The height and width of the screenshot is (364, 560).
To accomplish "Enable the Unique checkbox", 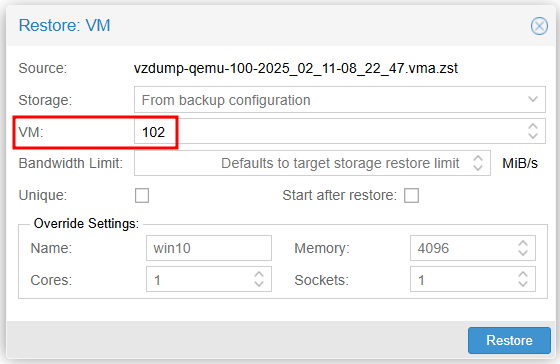I will [142, 195].
